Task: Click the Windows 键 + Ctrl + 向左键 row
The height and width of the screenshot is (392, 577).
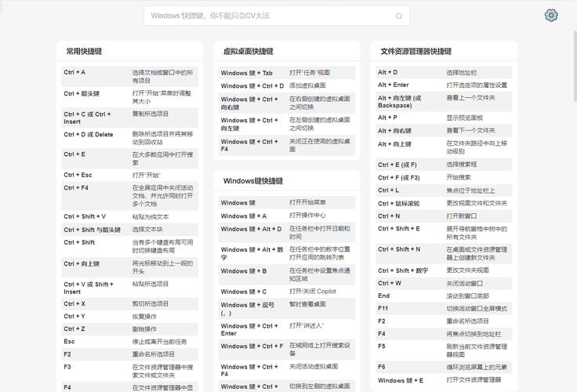Action: (287, 124)
